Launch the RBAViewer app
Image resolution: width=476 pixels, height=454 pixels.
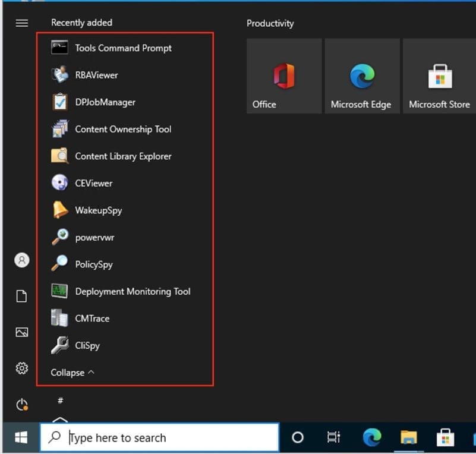point(96,75)
